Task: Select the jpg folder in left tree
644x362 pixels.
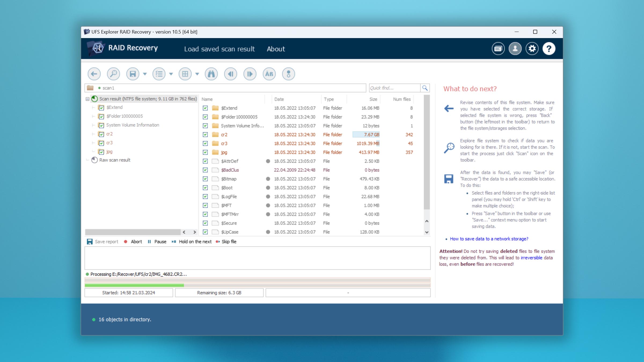Action: coord(109,152)
